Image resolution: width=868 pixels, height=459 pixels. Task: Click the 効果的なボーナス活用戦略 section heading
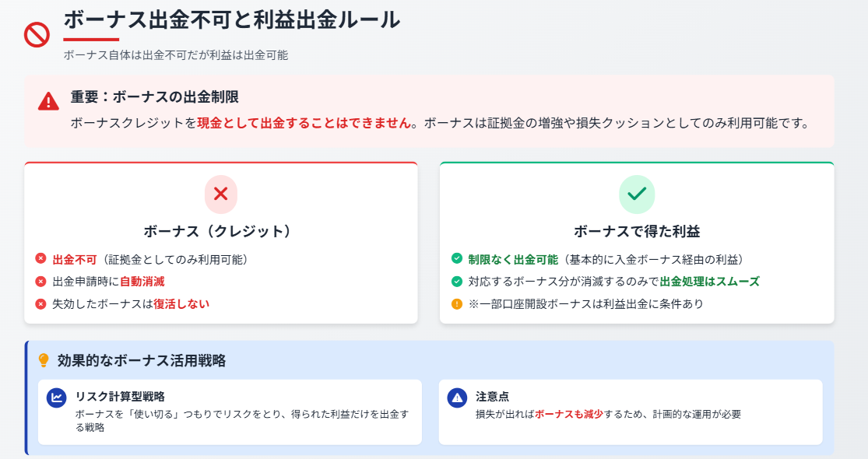[142, 360]
